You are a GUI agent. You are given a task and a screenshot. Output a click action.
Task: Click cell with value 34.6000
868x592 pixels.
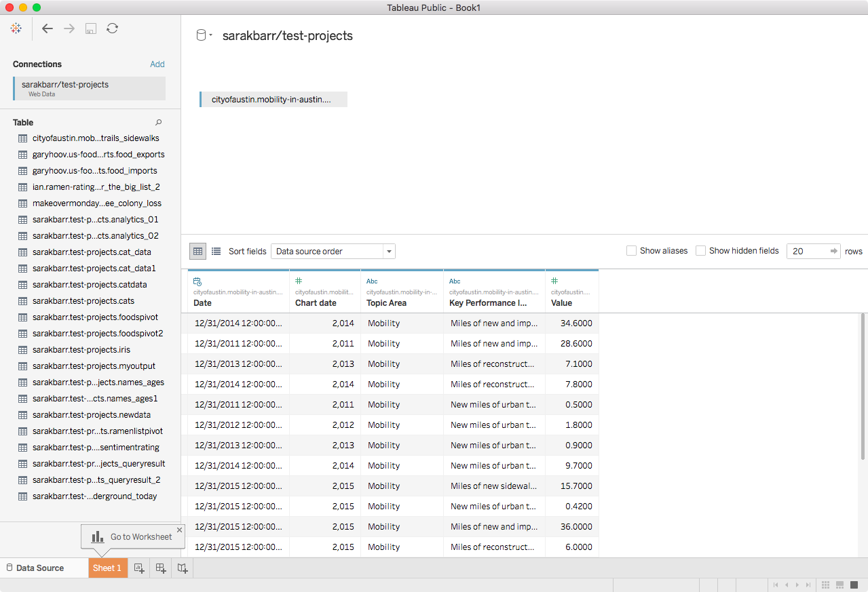pyautogui.click(x=572, y=323)
